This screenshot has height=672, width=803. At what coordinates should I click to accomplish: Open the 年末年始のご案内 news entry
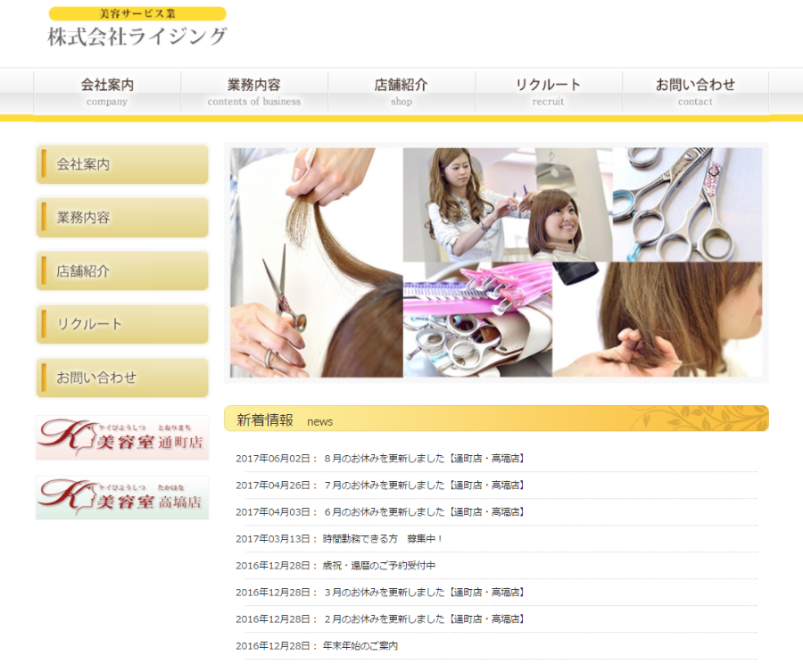tap(360, 646)
